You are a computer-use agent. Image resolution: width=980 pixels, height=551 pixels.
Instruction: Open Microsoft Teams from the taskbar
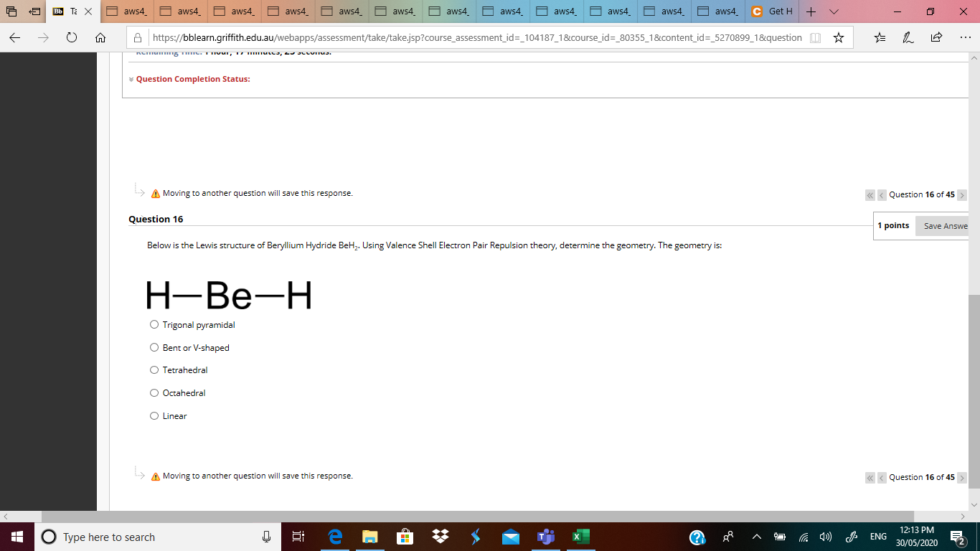(x=546, y=537)
